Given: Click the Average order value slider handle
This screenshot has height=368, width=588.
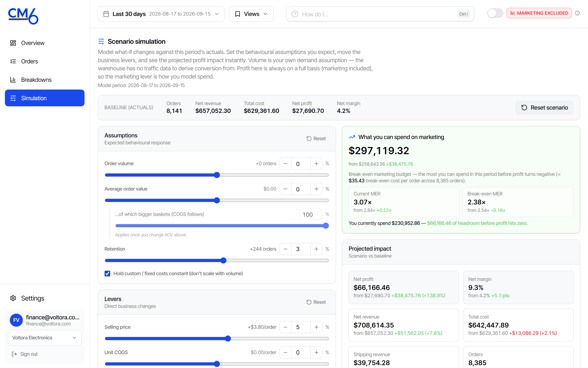Looking at the screenshot, I should pos(217,200).
